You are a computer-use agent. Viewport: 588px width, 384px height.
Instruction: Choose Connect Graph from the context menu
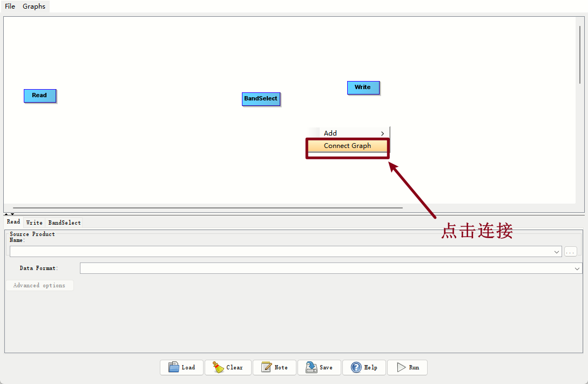(x=347, y=145)
